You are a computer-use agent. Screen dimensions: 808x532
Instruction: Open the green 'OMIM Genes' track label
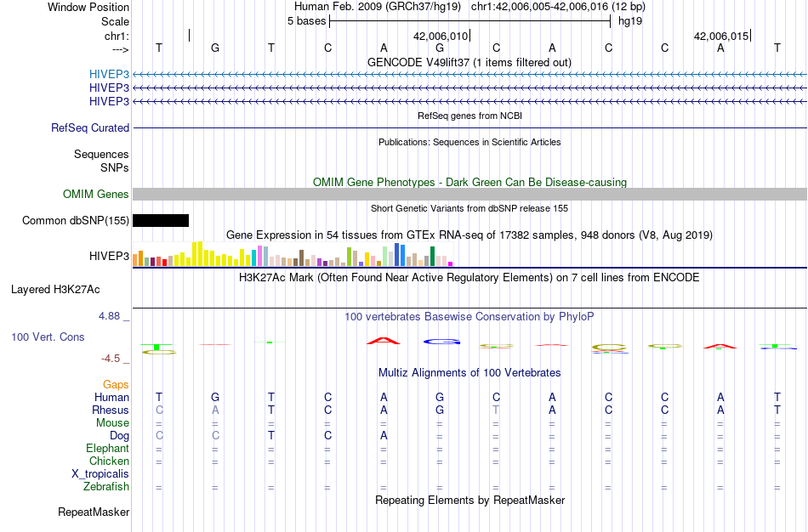(x=96, y=194)
